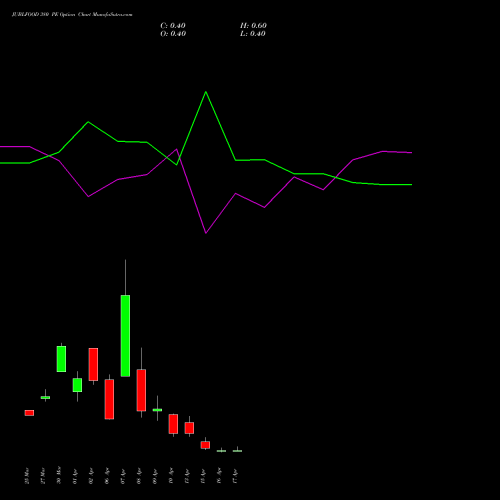The width and height of the screenshot is (500, 500).
Task: Click the highest peak of the green line
Action: tap(206, 92)
